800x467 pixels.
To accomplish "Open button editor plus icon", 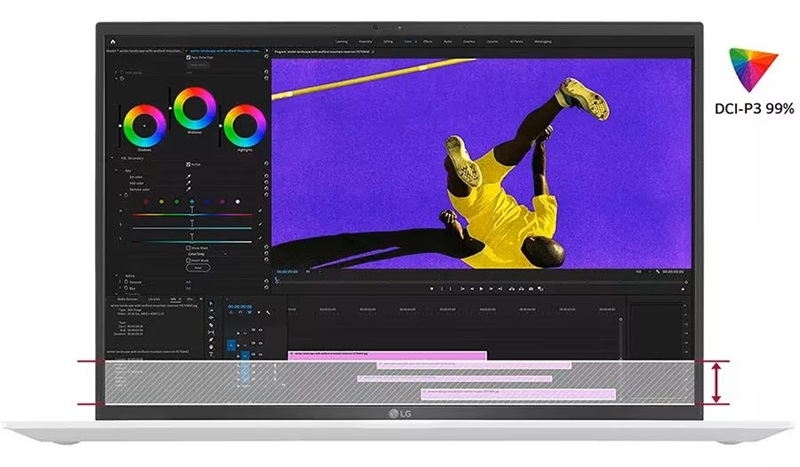I will click(683, 289).
